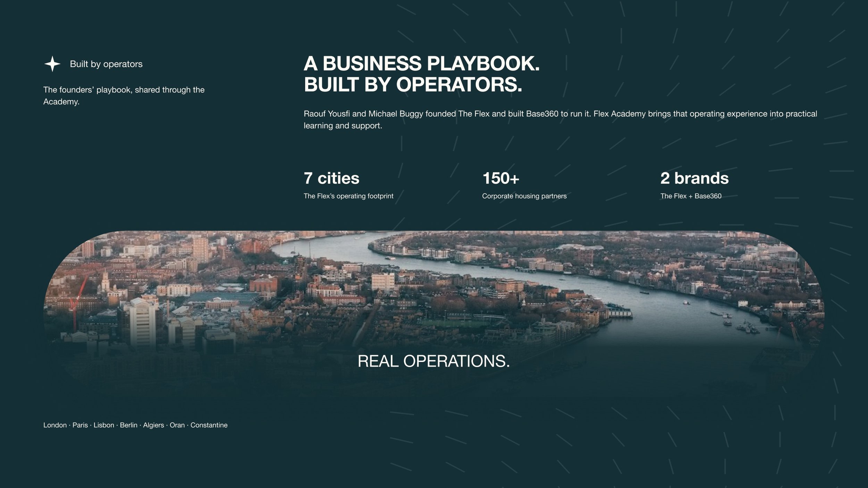Image resolution: width=868 pixels, height=488 pixels.
Task: Click the Raouf Yousfi and Michael Buggy paragraph
Action: click(x=560, y=120)
